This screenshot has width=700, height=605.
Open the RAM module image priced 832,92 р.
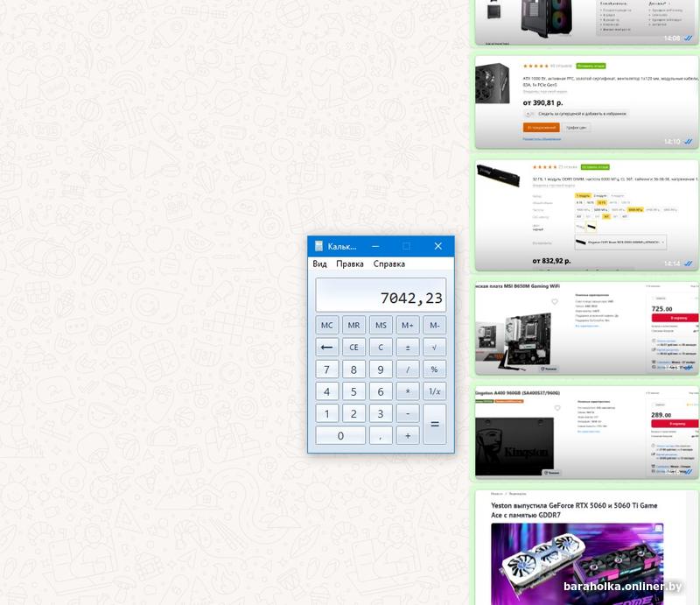[x=586, y=215]
